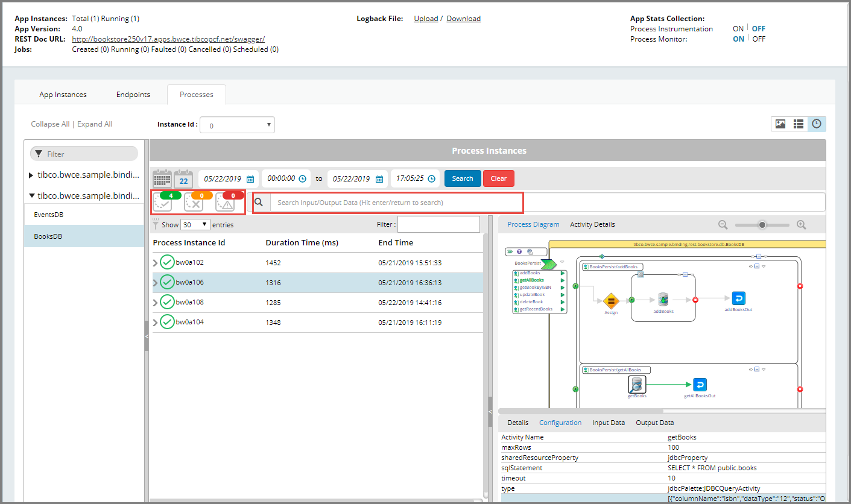
Task: Click the blue Search button
Action: click(x=463, y=178)
